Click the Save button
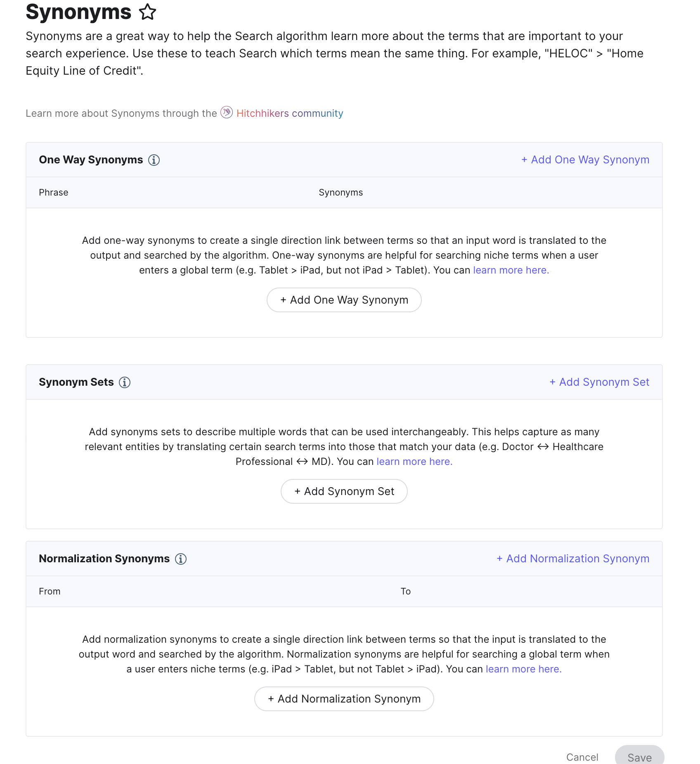This screenshot has height=764, width=700. [x=640, y=756]
